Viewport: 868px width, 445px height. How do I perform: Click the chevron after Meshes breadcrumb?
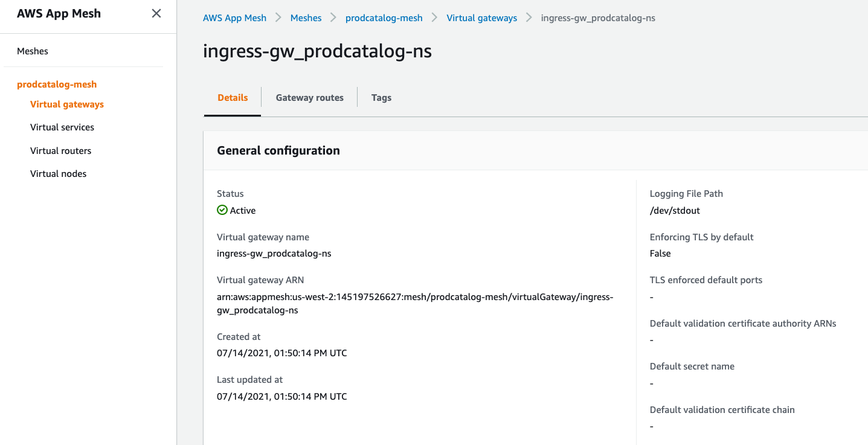tap(333, 18)
